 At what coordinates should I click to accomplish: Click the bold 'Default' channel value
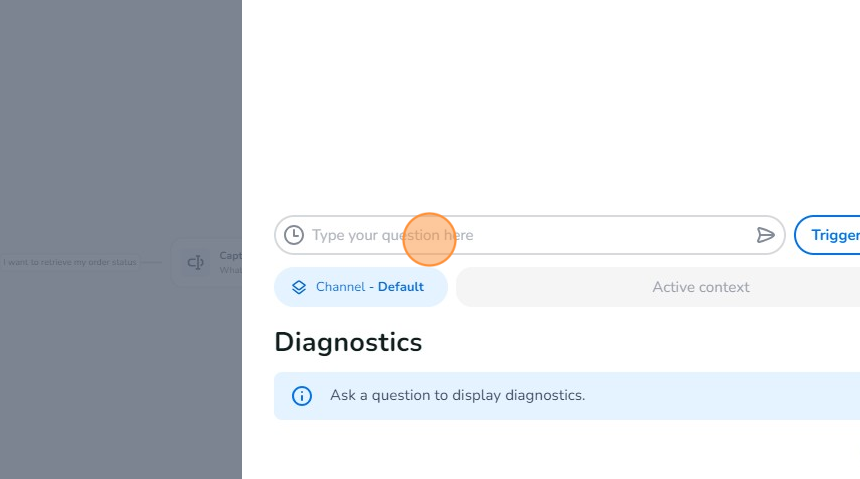point(401,287)
